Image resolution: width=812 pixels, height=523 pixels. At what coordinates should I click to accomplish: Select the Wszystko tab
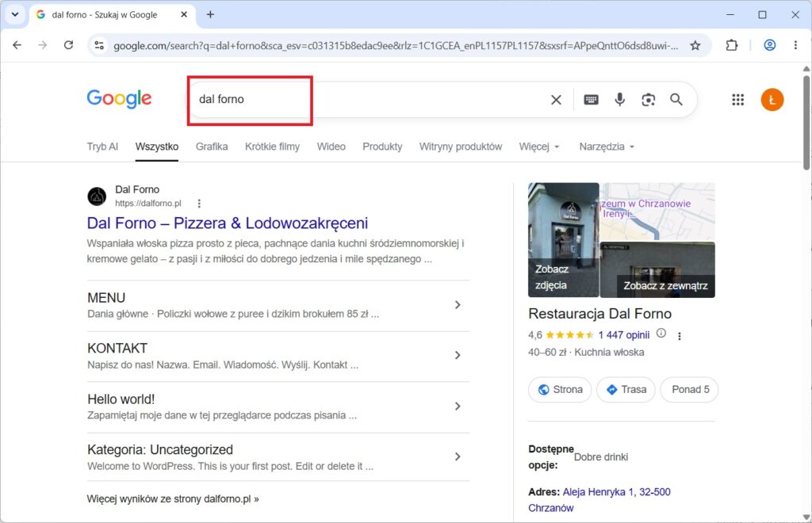(157, 147)
